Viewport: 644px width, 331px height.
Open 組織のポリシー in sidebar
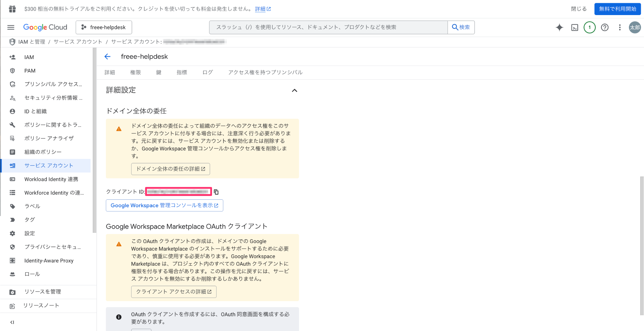coord(46,152)
